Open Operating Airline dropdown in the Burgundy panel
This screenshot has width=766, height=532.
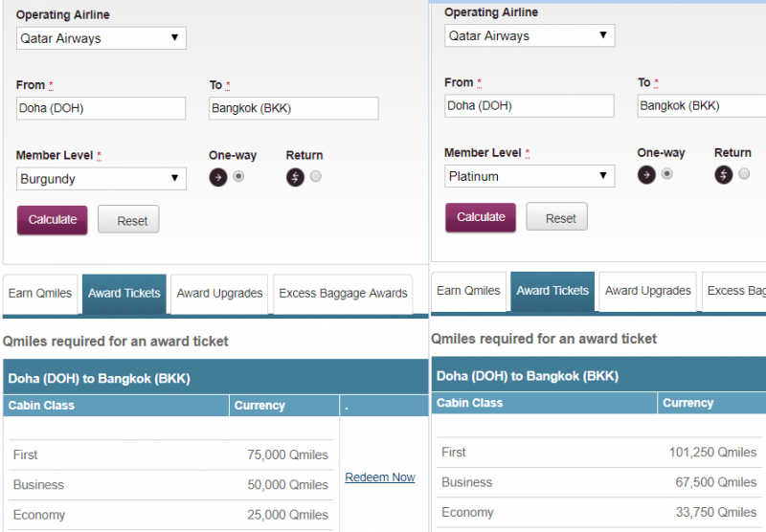[x=101, y=38]
